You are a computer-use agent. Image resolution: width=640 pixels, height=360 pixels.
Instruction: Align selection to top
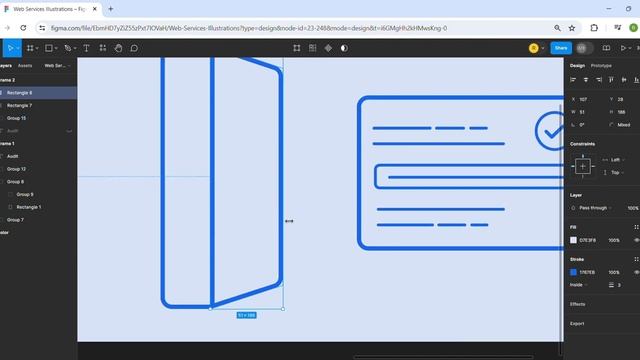611,80
